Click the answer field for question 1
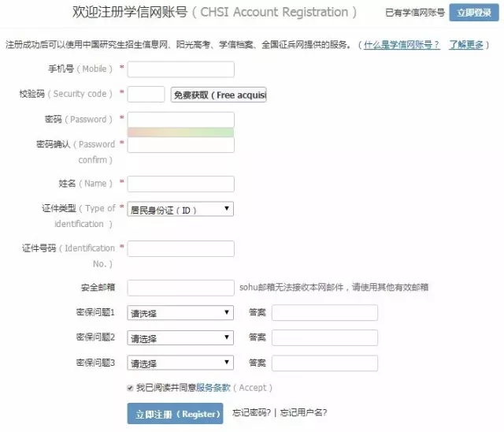The width and height of the screenshot is (504, 432). coord(324,313)
